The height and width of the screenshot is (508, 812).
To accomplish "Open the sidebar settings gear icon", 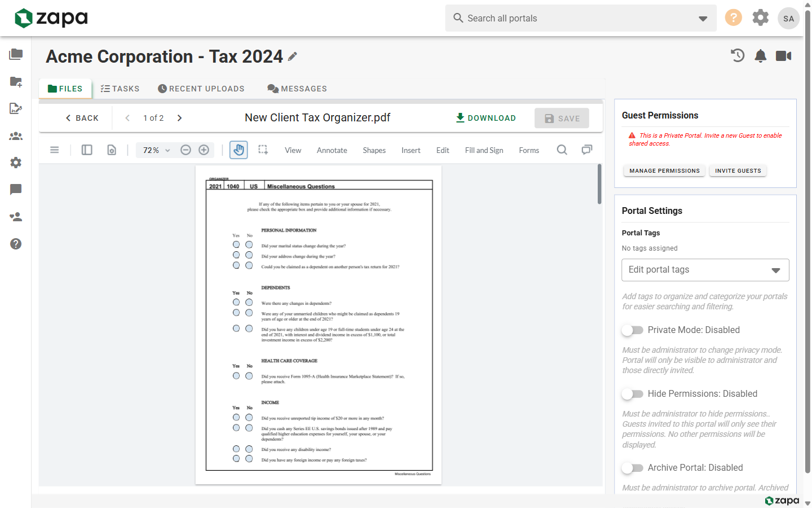I will (x=16, y=163).
